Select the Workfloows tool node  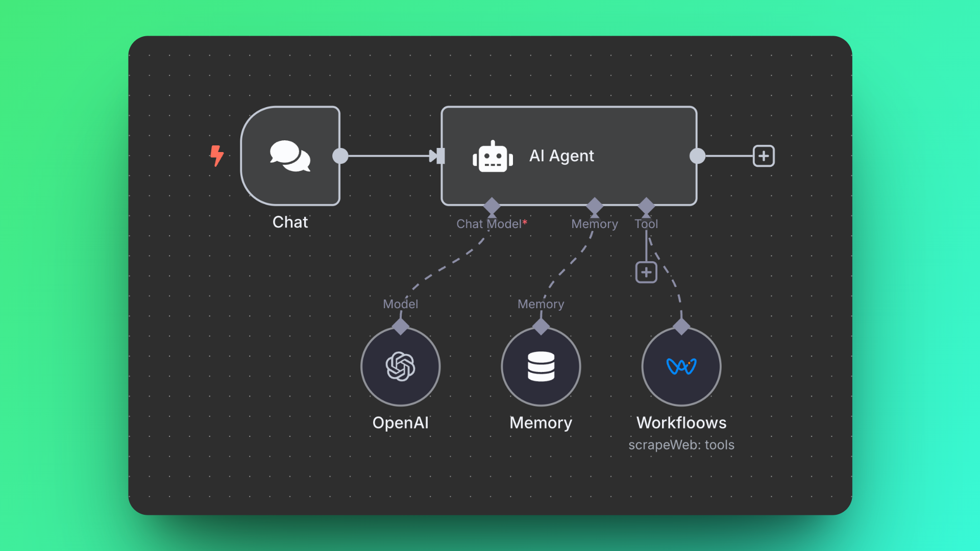coord(681,366)
